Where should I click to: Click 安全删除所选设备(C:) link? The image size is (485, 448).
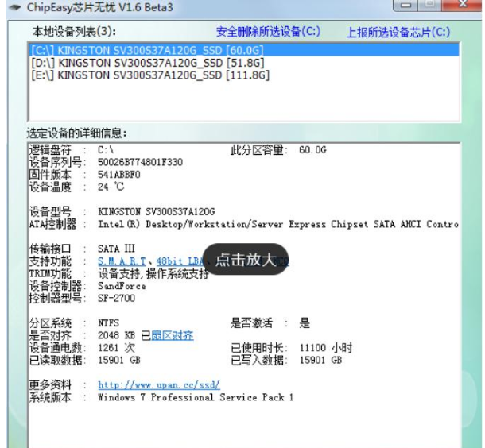click(268, 32)
